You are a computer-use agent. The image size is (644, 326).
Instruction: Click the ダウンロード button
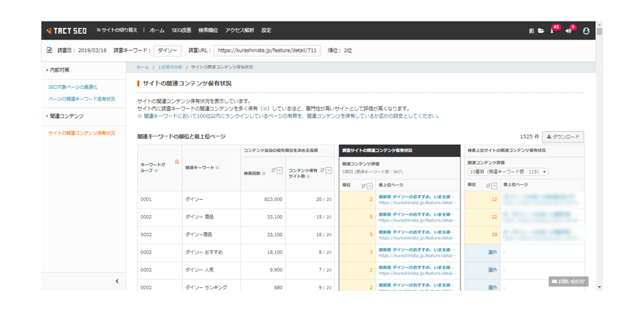(563, 137)
